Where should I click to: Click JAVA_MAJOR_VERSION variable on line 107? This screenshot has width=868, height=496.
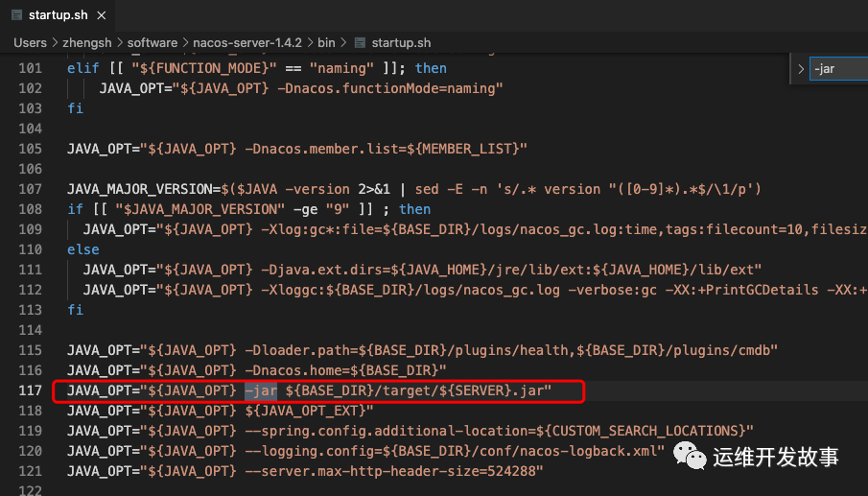140,189
